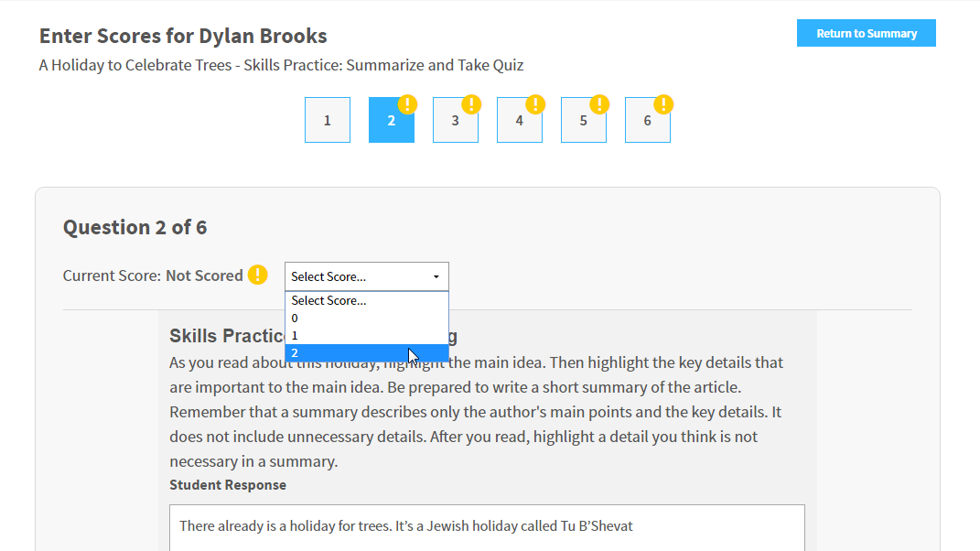Click the Not Scored warning icon
The width and height of the screenshot is (980, 551).
(257, 275)
